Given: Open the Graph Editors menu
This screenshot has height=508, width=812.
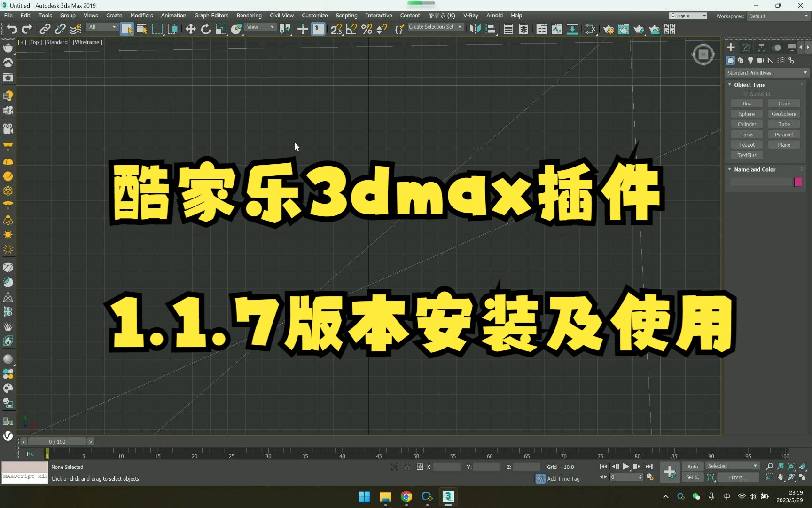Looking at the screenshot, I should [211, 16].
